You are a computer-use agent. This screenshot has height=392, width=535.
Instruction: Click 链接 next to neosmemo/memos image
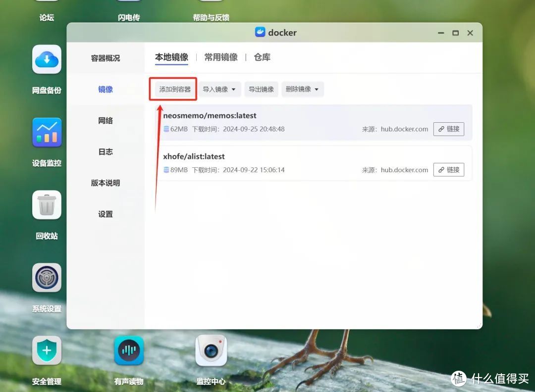pyautogui.click(x=448, y=129)
